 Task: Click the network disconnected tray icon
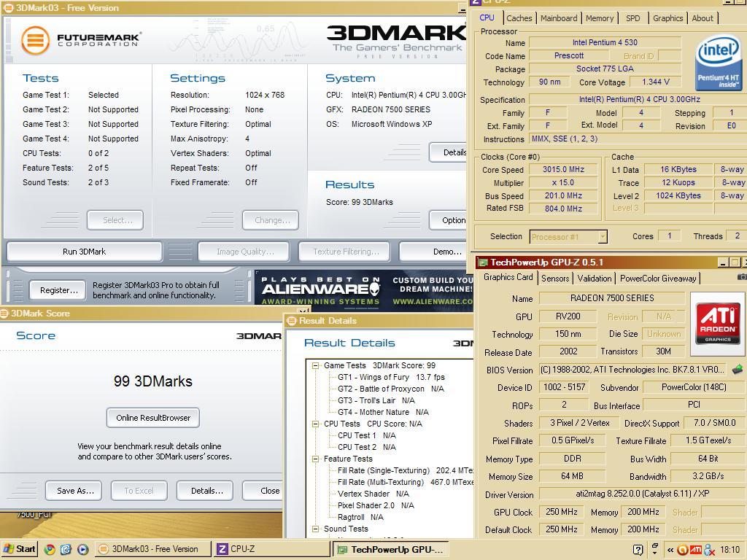coord(709,550)
